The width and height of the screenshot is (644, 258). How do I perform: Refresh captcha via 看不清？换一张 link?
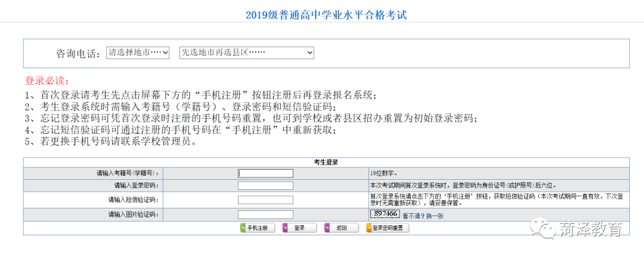[x=423, y=216]
